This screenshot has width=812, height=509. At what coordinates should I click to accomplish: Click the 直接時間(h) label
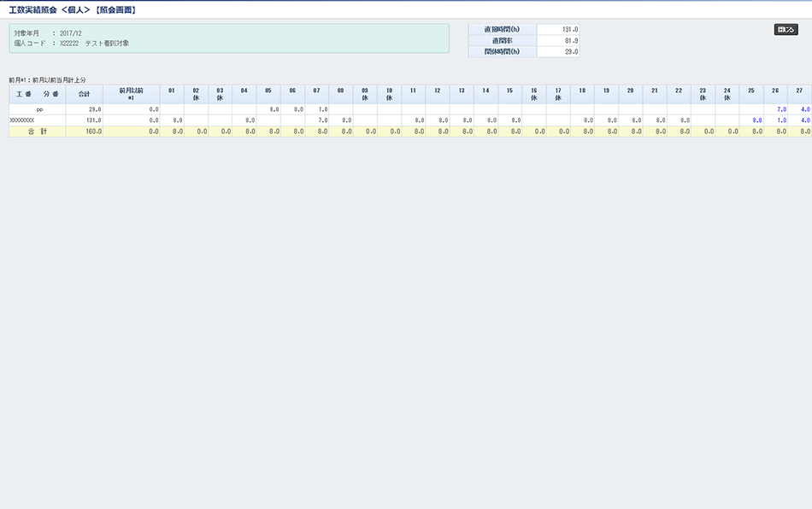(x=503, y=30)
